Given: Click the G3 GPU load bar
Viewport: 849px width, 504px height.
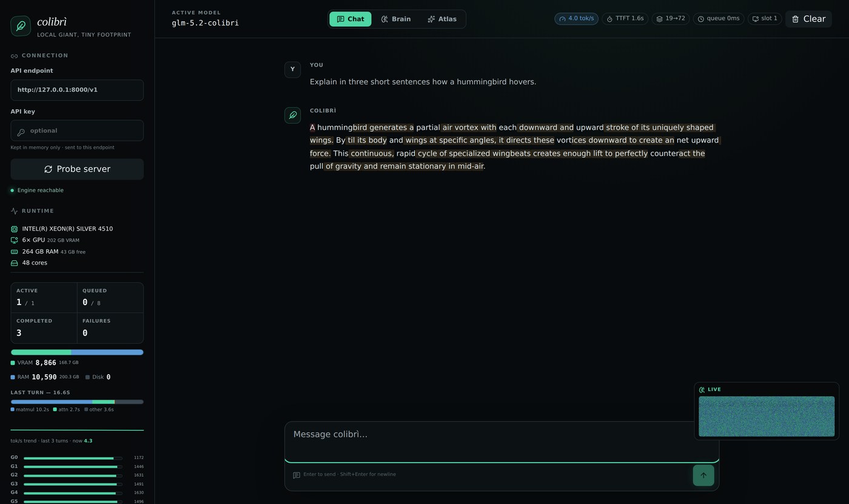Looking at the screenshot, I should click(x=73, y=485).
